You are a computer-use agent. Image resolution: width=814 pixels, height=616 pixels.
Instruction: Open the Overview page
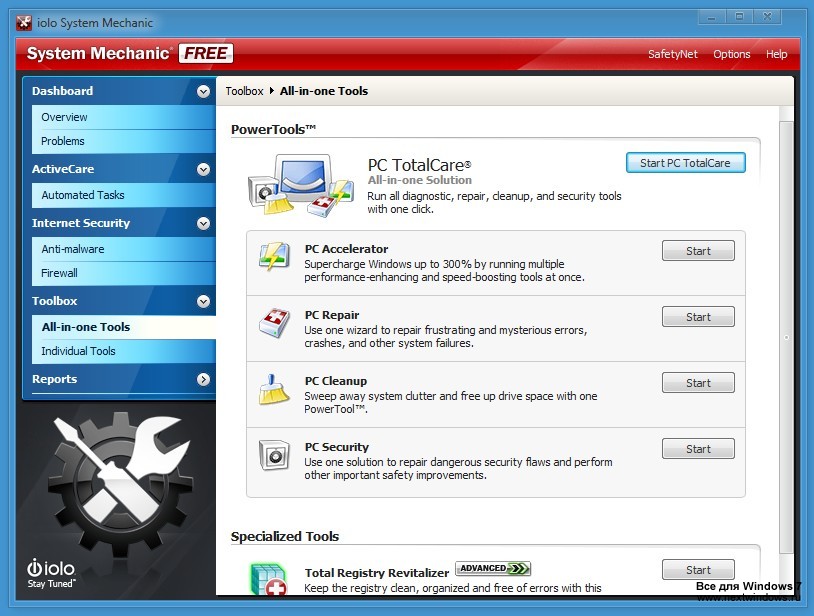[x=124, y=117]
